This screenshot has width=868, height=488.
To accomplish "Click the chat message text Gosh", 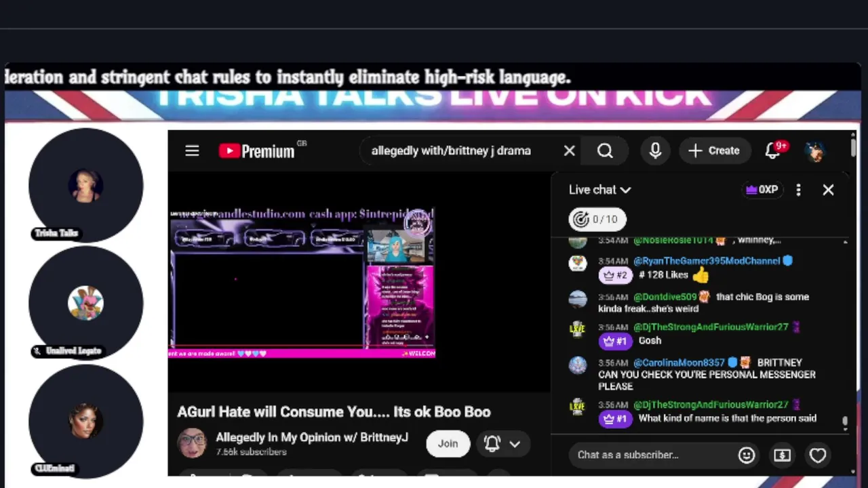I will [x=650, y=341].
